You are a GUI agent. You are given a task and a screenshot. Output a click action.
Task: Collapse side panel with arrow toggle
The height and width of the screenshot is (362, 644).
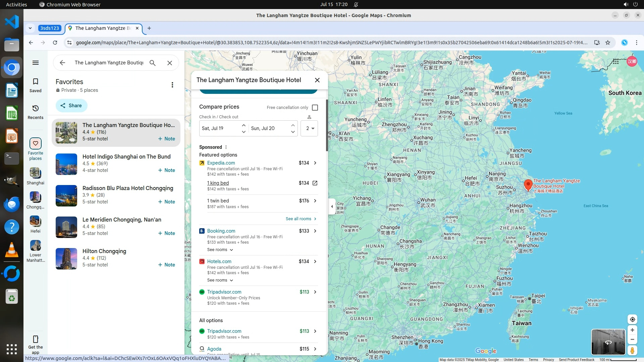point(332,206)
